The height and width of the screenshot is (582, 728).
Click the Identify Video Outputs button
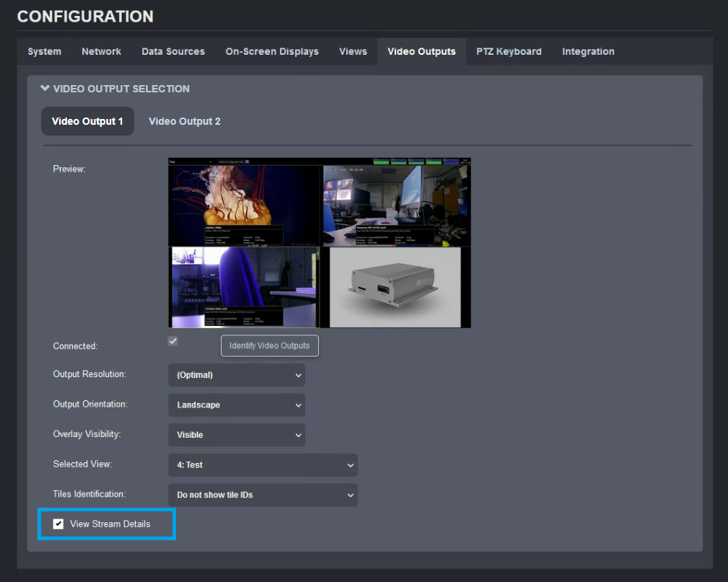tap(269, 345)
